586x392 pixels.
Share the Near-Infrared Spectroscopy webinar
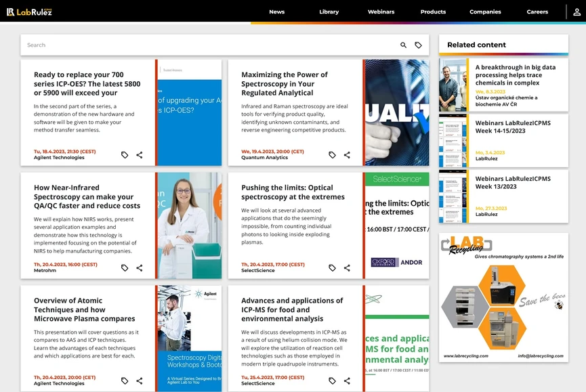click(x=140, y=267)
